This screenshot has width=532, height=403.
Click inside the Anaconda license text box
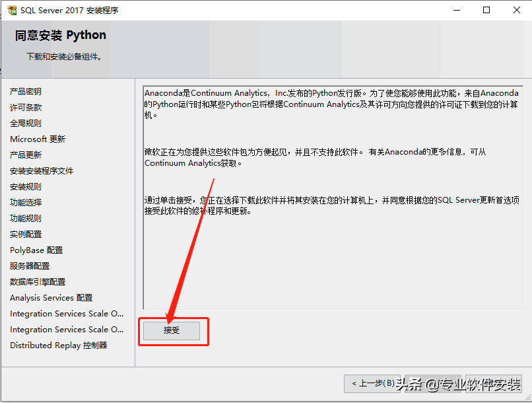(331, 264)
